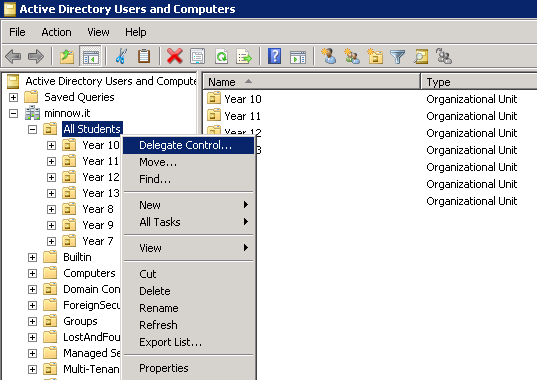Select Groups in the tree
This screenshot has width=537, height=380.
pyautogui.click(x=80, y=321)
